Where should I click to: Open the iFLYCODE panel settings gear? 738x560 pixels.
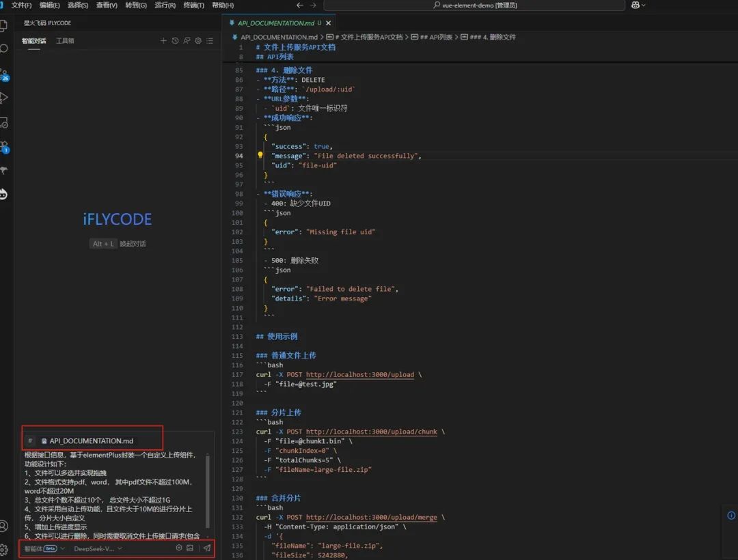tap(198, 40)
